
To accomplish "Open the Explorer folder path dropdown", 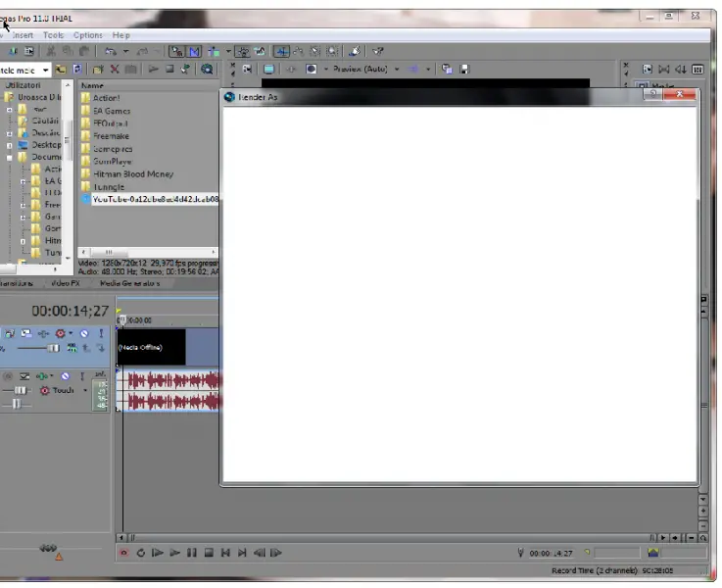I will tap(45, 70).
